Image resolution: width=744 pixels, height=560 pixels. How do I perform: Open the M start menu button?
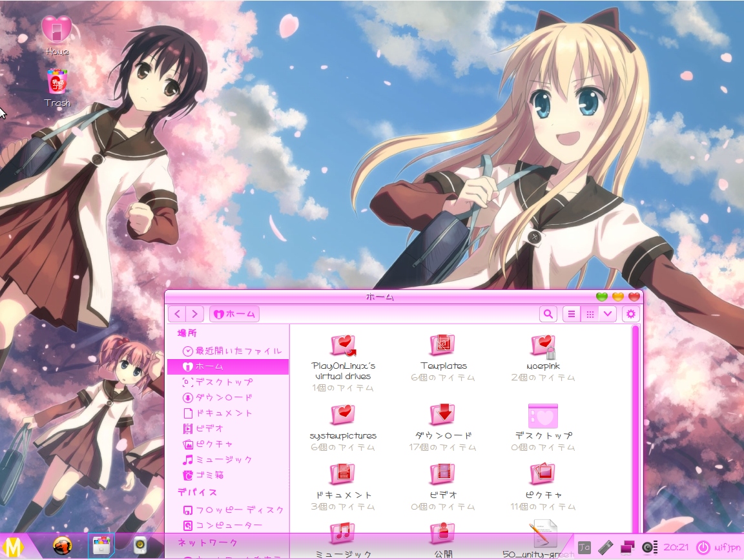[13, 547]
